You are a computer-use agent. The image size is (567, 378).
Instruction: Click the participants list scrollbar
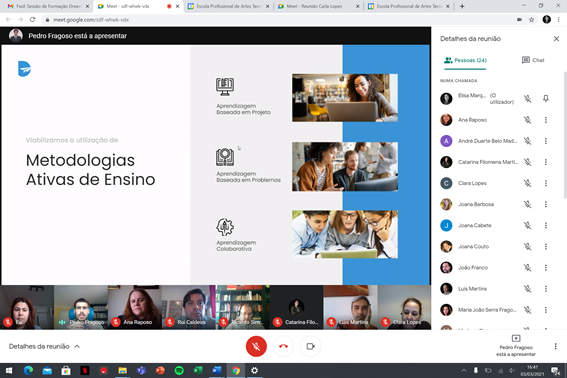[564, 135]
